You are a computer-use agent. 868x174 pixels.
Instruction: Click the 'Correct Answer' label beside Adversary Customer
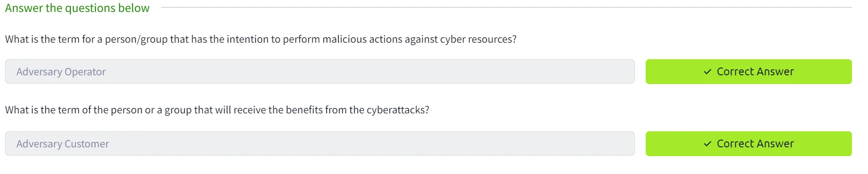[755, 144]
